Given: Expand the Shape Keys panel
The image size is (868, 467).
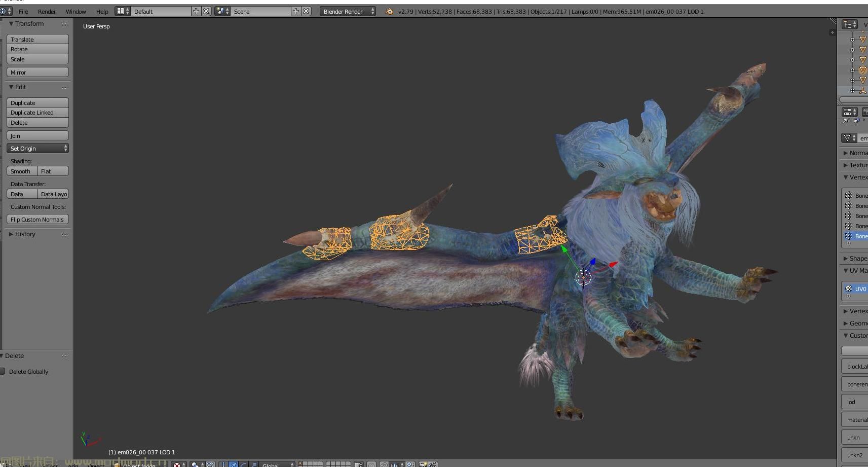Looking at the screenshot, I should point(846,258).
